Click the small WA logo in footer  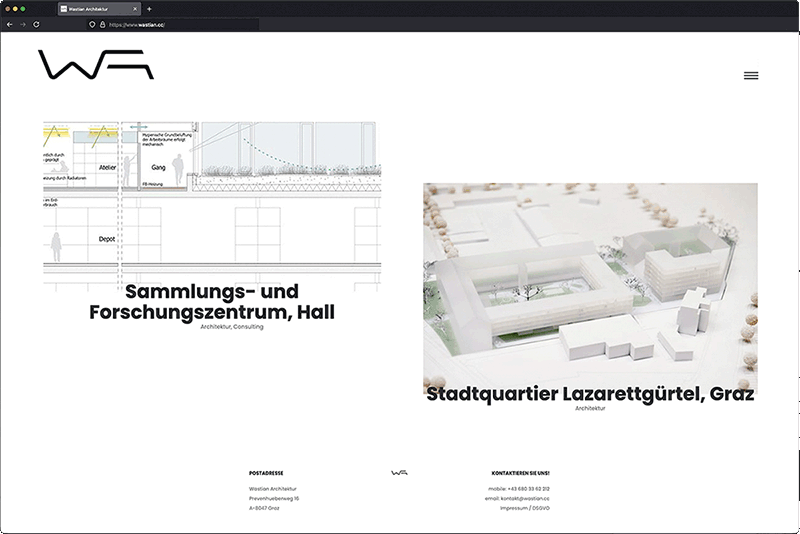click(399, 473)
